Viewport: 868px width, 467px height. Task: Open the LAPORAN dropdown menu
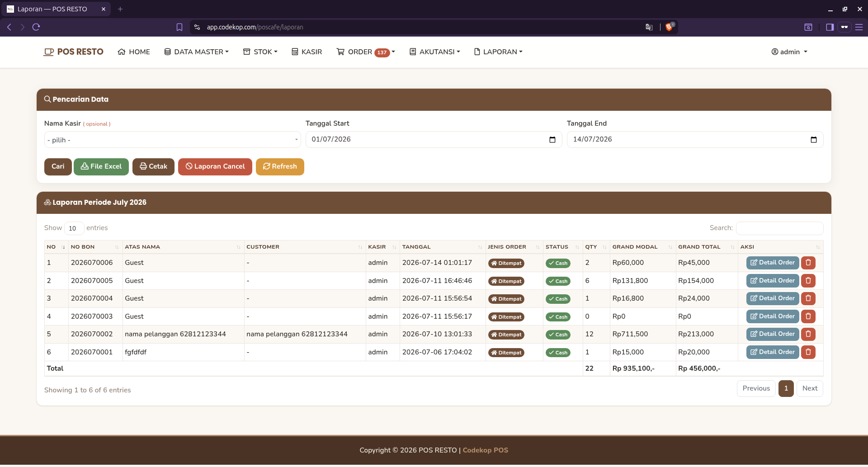click(x=498, y=52)
